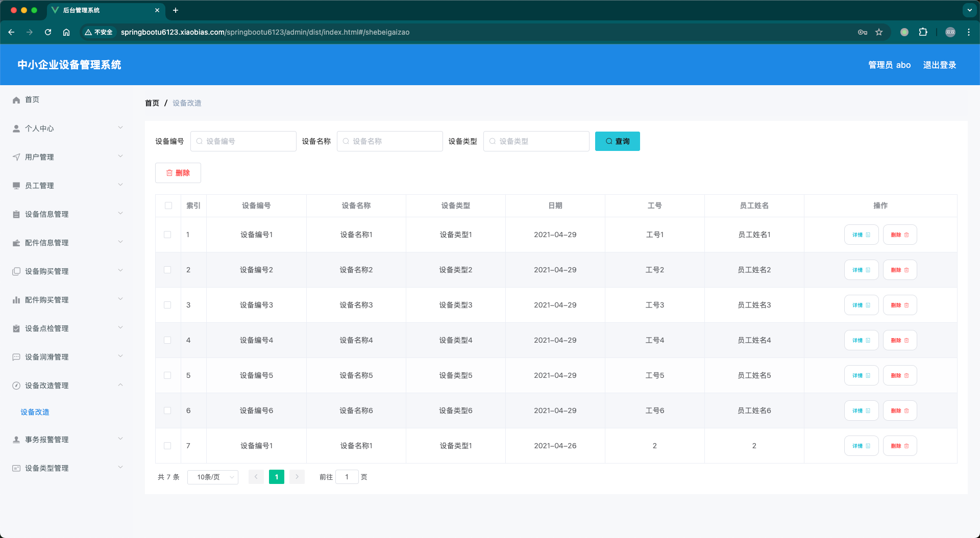Open the browser extensions puzzle icon
The image size is (980, 538).
(x=923, y=32)
